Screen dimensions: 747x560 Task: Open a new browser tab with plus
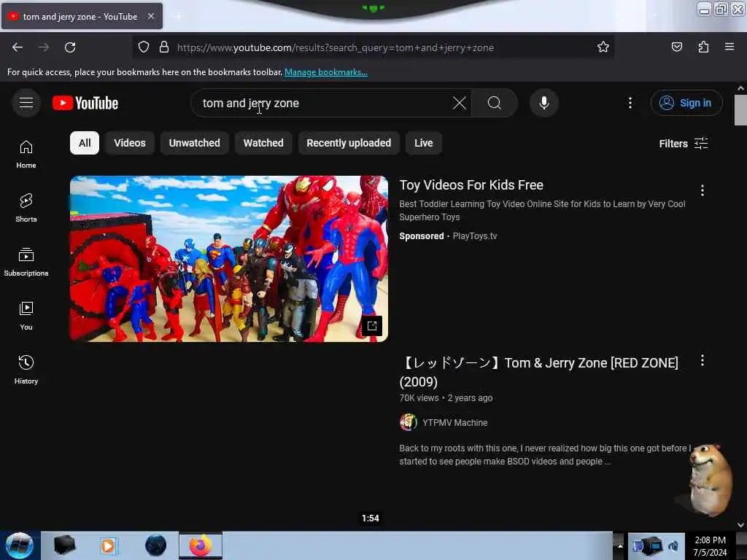tap(178, 16)
